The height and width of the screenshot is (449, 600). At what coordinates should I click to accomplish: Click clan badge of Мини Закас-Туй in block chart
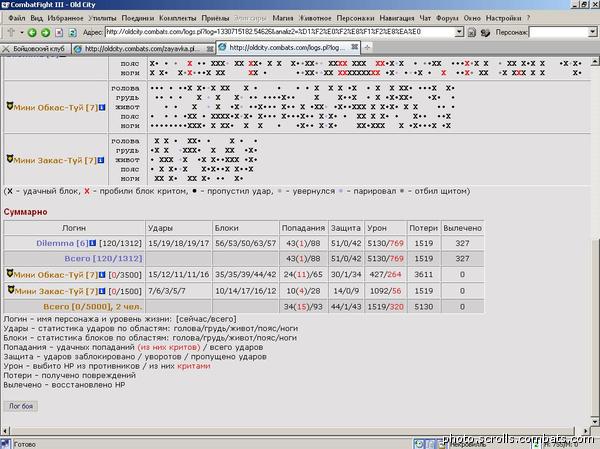[x=10, y=159]
